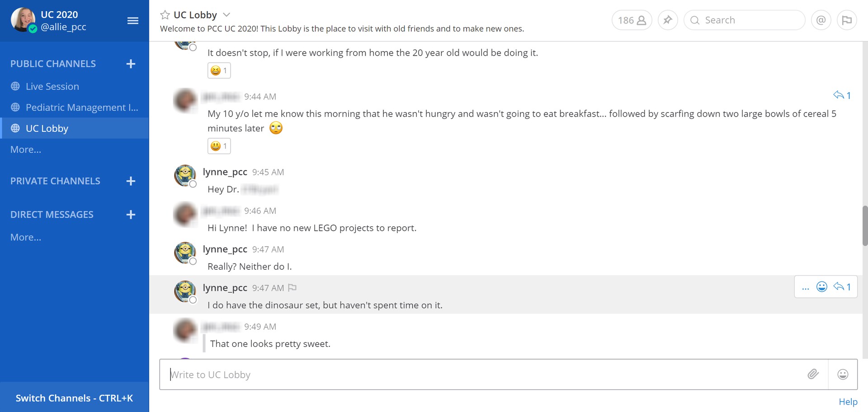Show the 186 channel members list
Image resolution: width=868 pixels, height=412 pixels.
(x=632, y=20)
